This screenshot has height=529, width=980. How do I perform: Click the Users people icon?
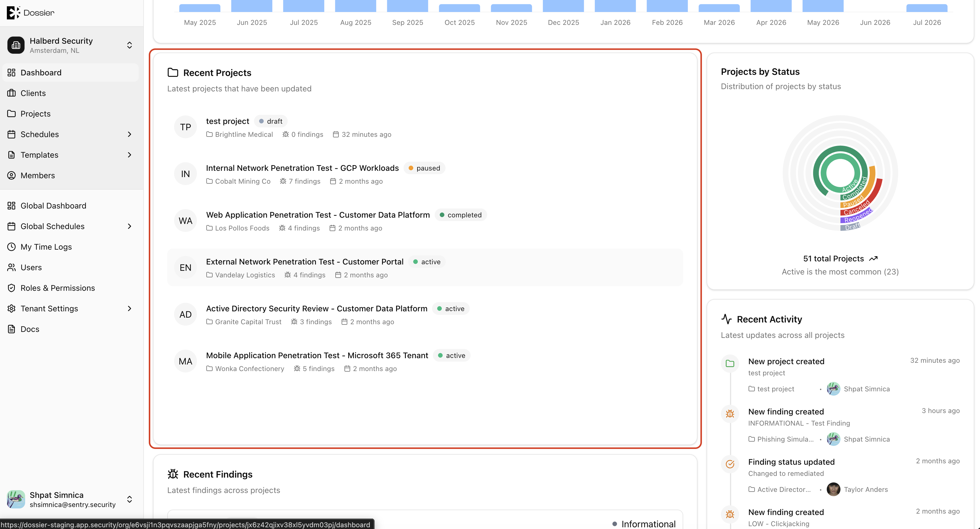coord(11,267)
